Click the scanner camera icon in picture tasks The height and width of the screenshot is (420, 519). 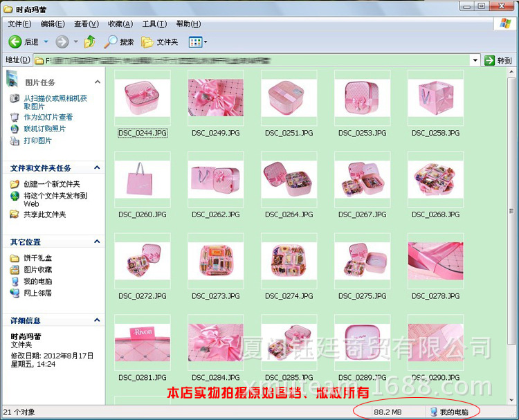click(x=15, y=98)
